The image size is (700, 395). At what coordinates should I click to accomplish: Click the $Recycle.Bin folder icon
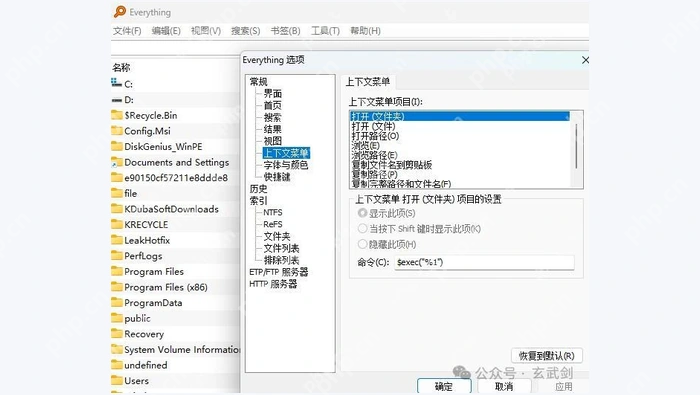[x=117, y=115]
